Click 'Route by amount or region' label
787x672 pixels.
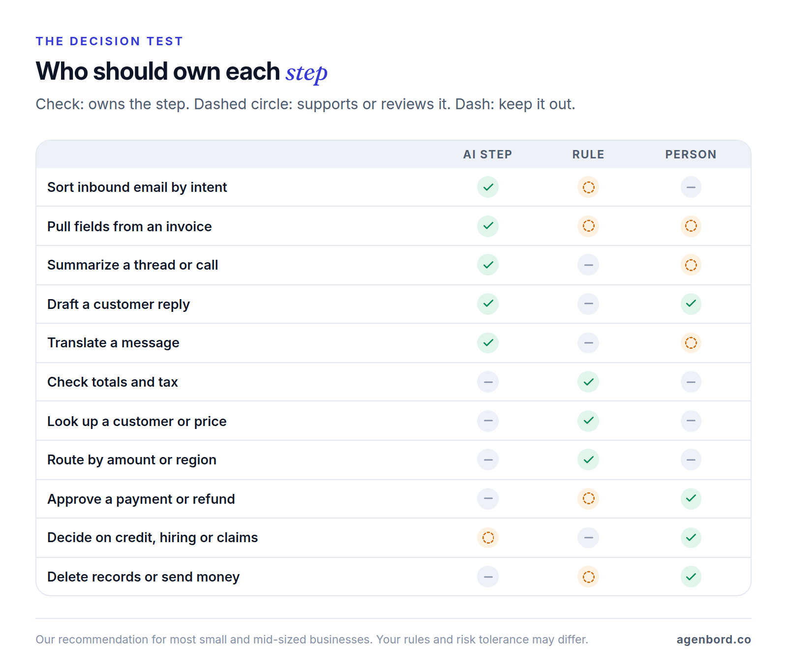[132, 460]
